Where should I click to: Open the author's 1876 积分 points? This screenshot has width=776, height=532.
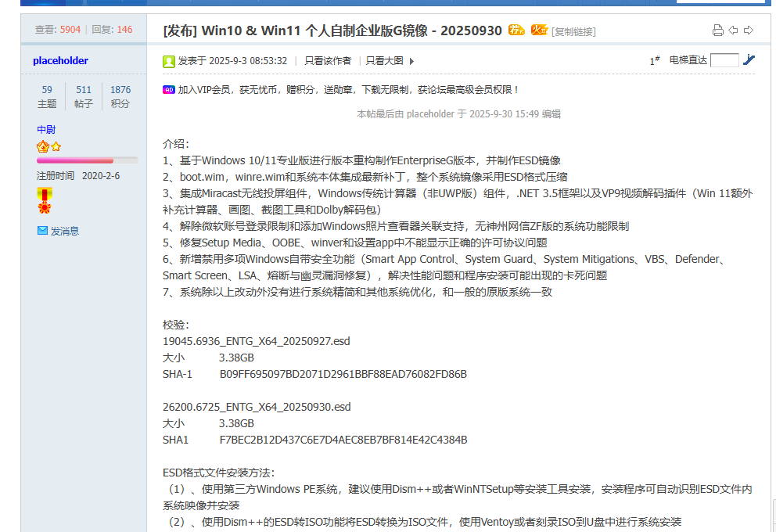[x=120, y=96]
